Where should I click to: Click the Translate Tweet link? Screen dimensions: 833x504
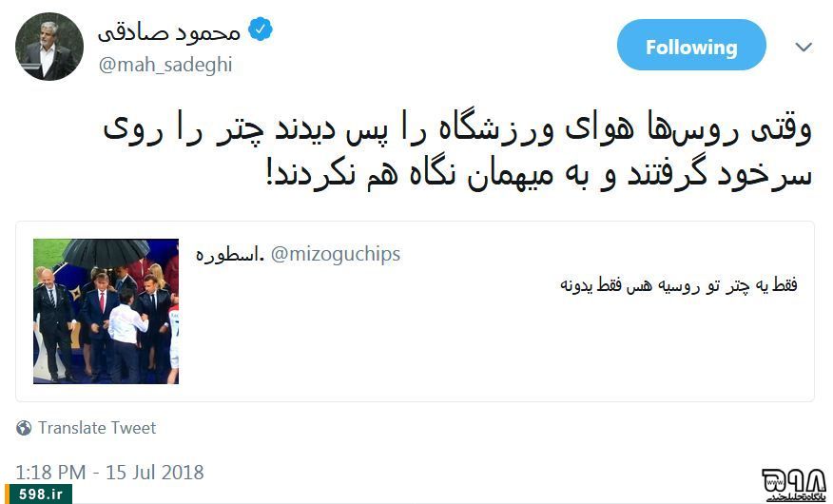pyautogui.click(x=97, y=428)
